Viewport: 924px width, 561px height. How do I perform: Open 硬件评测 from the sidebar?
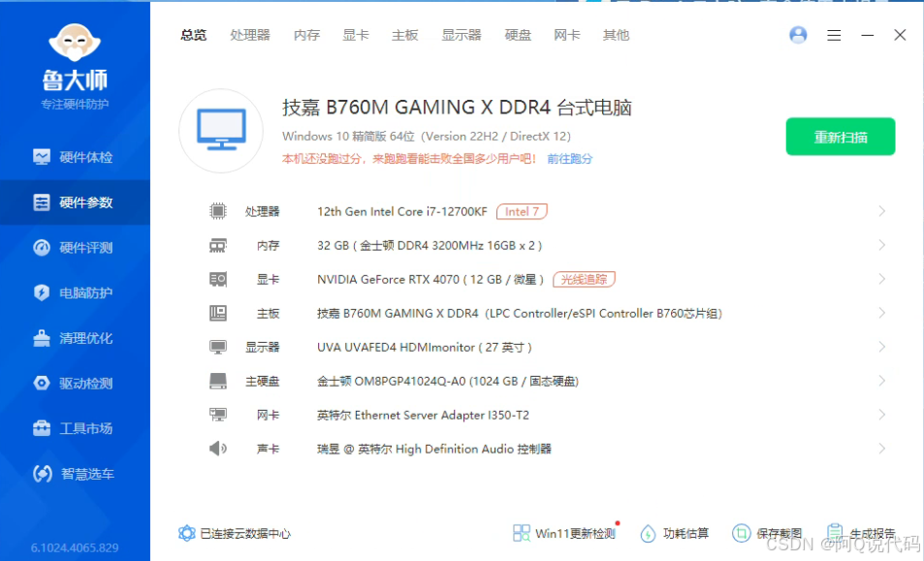tap(75, 248)
